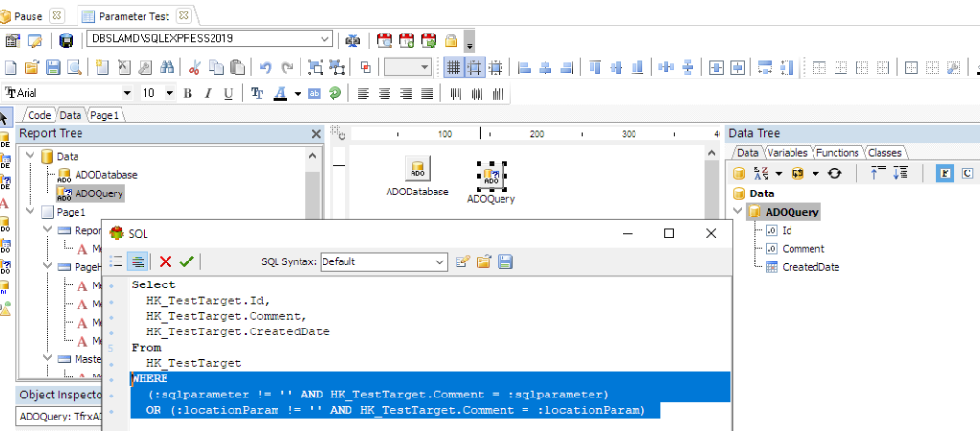Toggle the Align to grid button
The height and width of the screenshot is (431, 980).
pos(475,67)
